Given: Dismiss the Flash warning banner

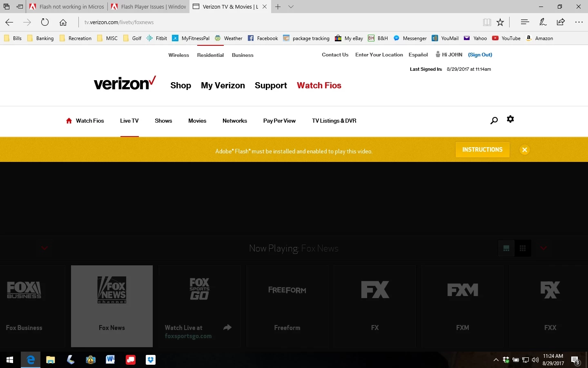Looking at the screenshot, I should [x=525, y=150].
